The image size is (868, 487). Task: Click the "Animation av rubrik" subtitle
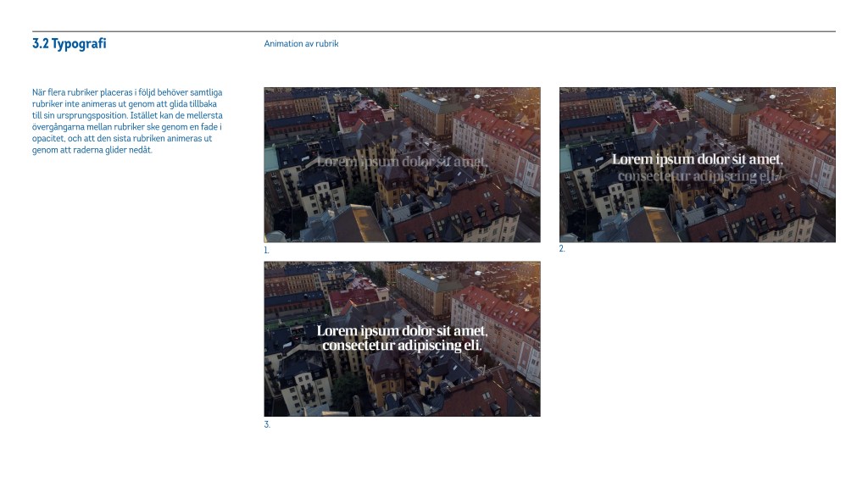click(301, 44)
